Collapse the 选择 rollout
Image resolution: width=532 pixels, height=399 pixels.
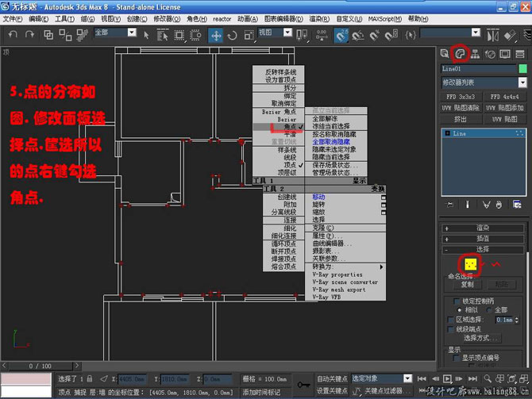click(483, 250)
